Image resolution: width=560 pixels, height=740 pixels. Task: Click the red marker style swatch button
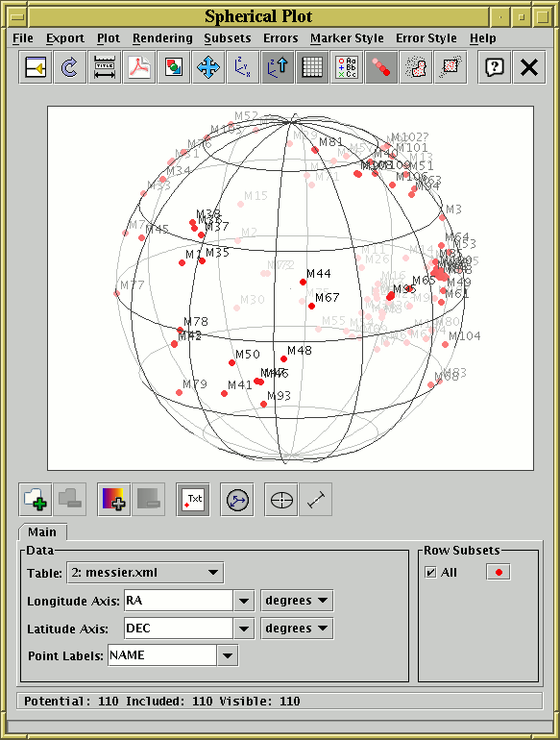click(x=499, y=573)
